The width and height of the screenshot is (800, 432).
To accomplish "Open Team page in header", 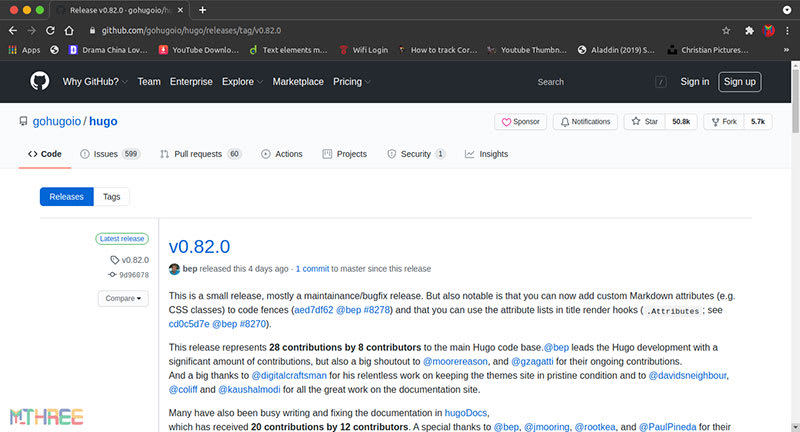I will tap(149, 82).
